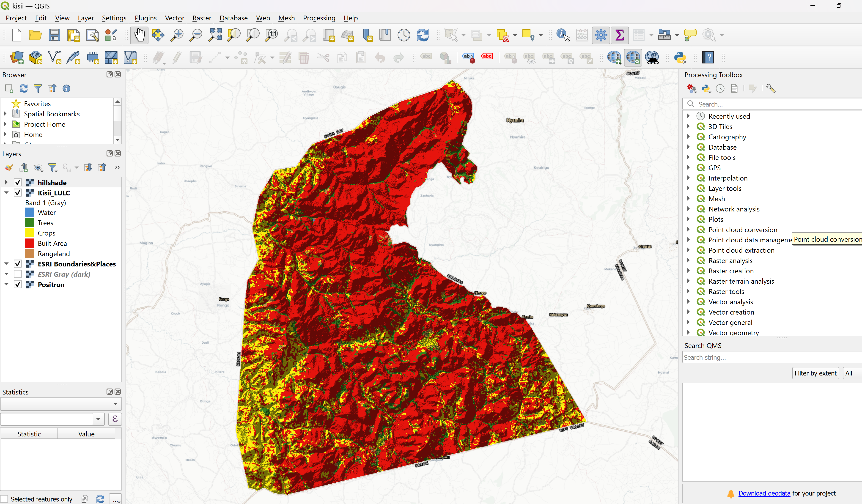Click the Browser panel refresh icon
The image size is (862, 504).
(24, 89)
